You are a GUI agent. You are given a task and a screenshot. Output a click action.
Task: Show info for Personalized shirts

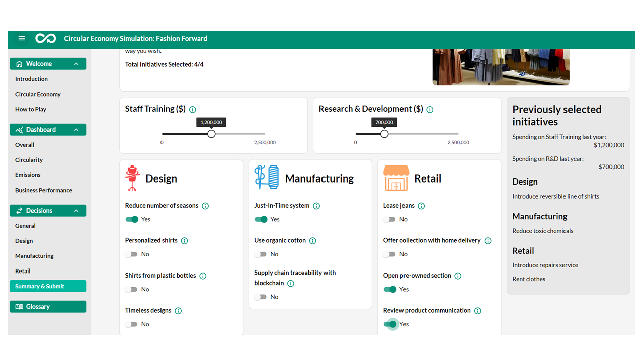[x=184, y=241]
